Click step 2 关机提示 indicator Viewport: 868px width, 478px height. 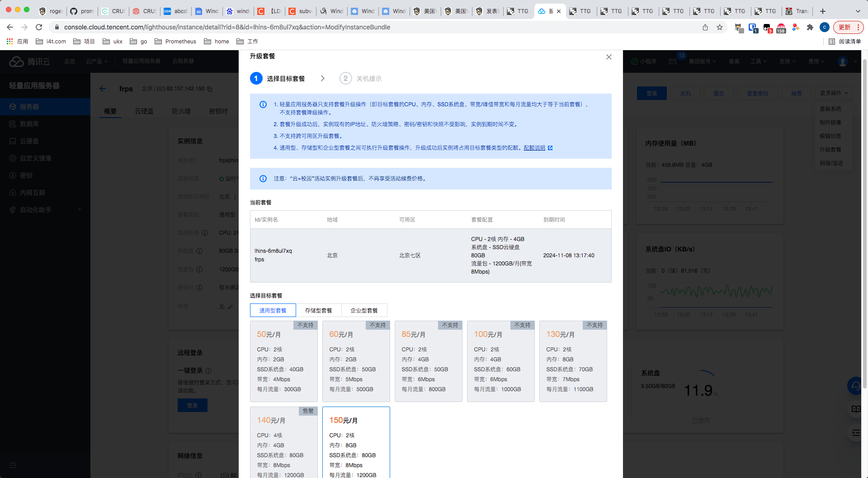[x=361, y=79]
